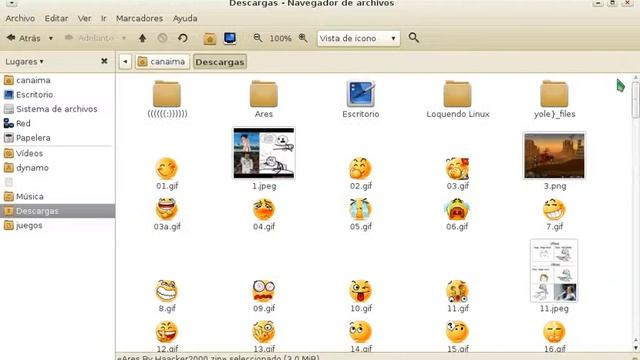Open the Archivo menu
Viewport: 640px width, 360px height.
point(20,18)
